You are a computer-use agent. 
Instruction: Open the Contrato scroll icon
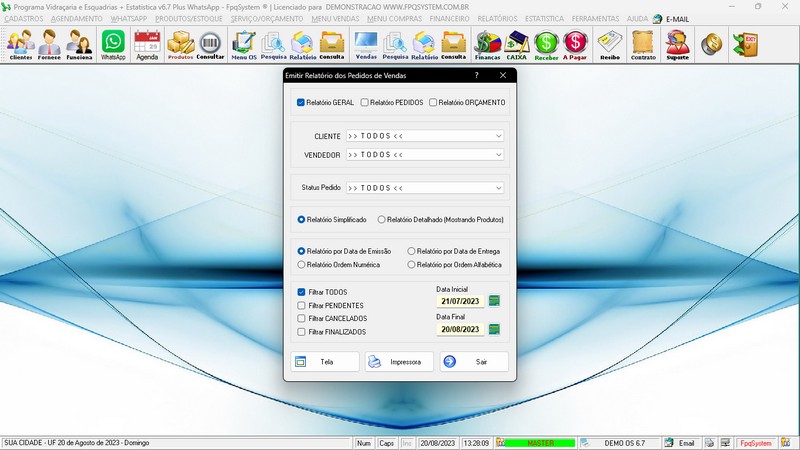[x=643, y=45]
